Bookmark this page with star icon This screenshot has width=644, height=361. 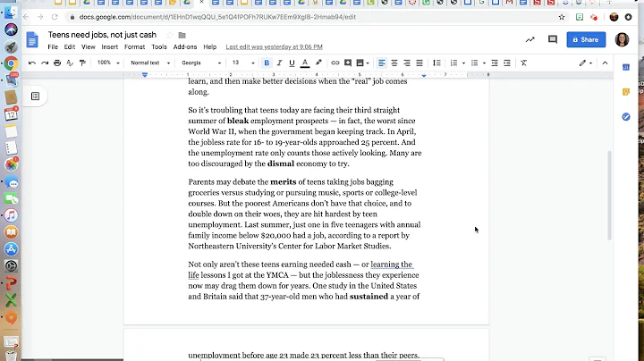click(562, 17)
